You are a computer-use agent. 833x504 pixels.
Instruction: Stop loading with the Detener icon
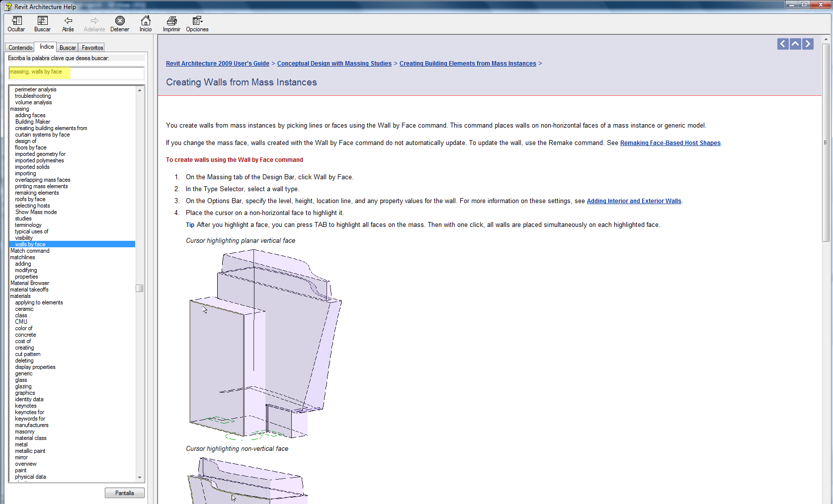(120, 23)
